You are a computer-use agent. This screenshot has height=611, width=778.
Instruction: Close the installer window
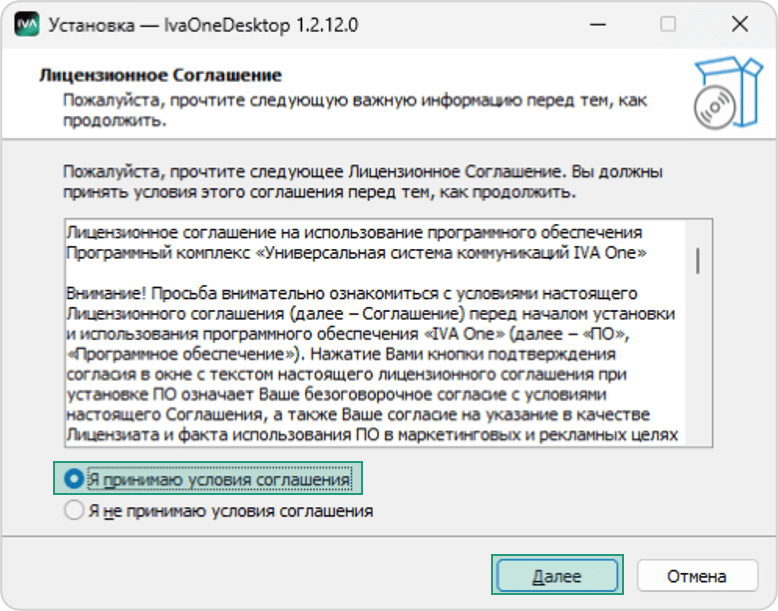coord(740,24)
